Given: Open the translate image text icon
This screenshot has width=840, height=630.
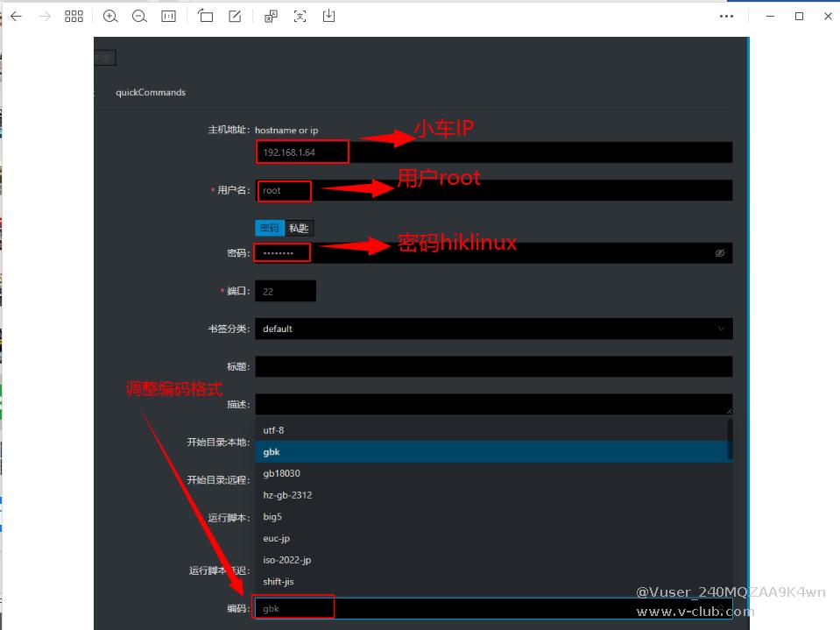Looking at the screenshot, I should point(271,16).
